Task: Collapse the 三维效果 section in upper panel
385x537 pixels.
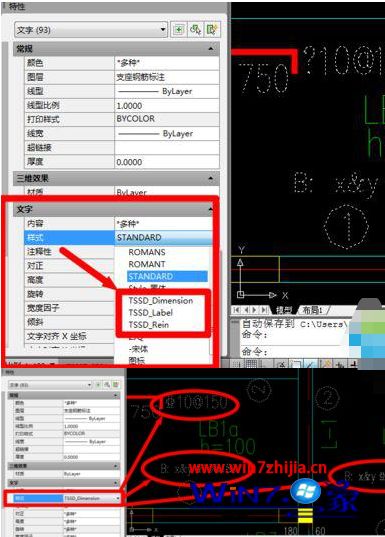Action: (x=211, y=178)
